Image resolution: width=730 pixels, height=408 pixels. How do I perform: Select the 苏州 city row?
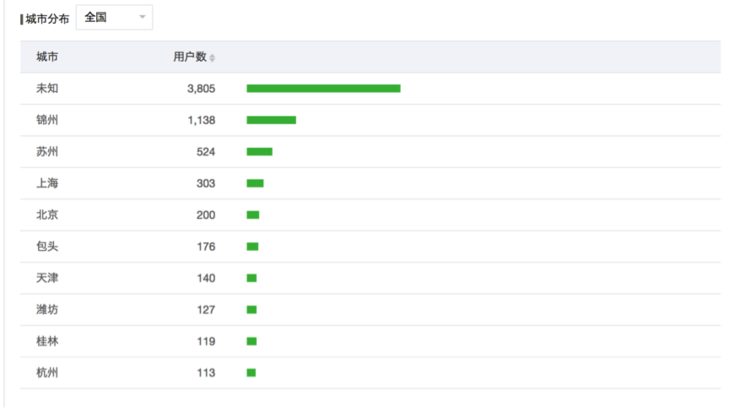371,152
